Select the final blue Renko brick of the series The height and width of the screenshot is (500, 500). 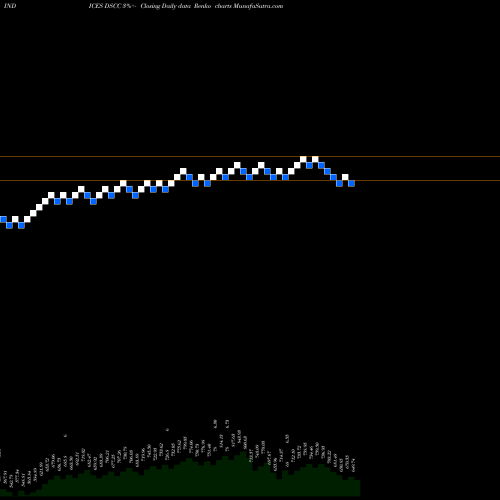click(x=351, y=183)
